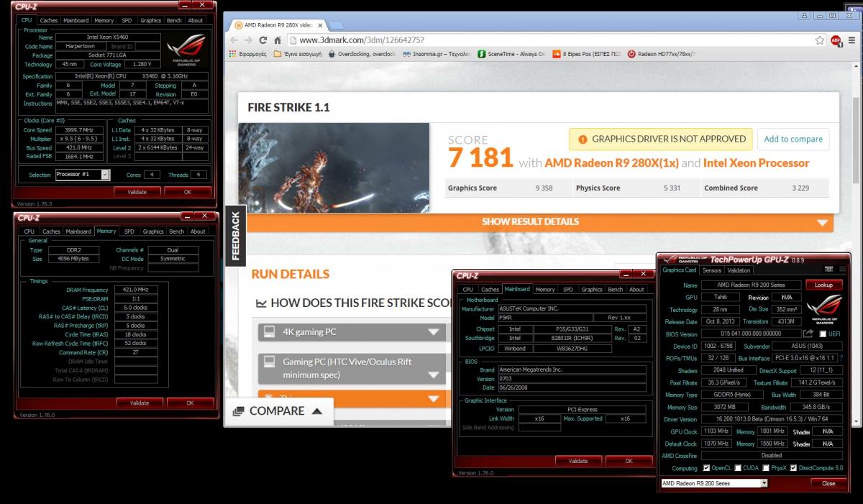Screen dimensions: 863x504
Task: Reload the 3dmark page
Action: tap(263, 40)
